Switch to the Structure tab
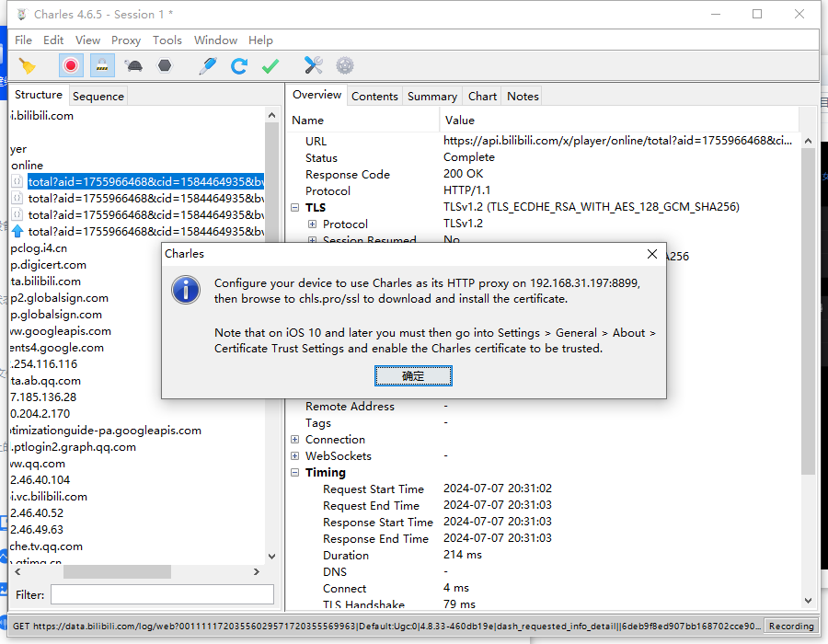Viewport: 828px width, 644px height. coord(39,95)
